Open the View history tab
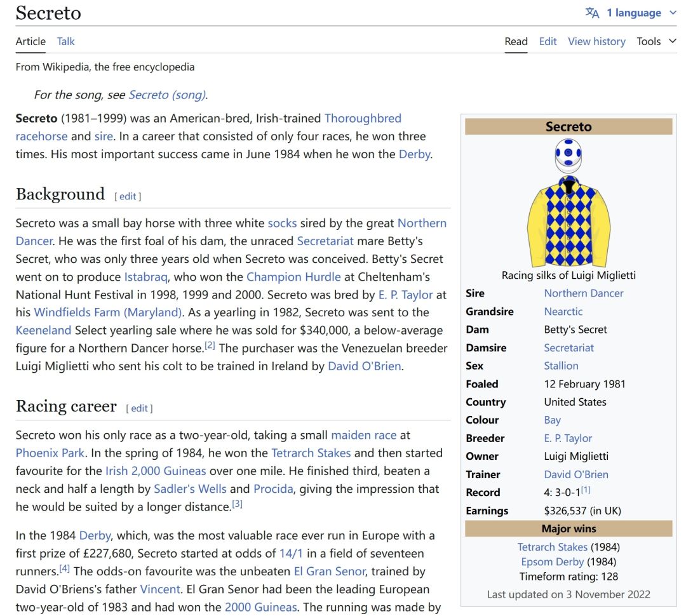Viewport: 686px width, 616px height. [596, 41]
